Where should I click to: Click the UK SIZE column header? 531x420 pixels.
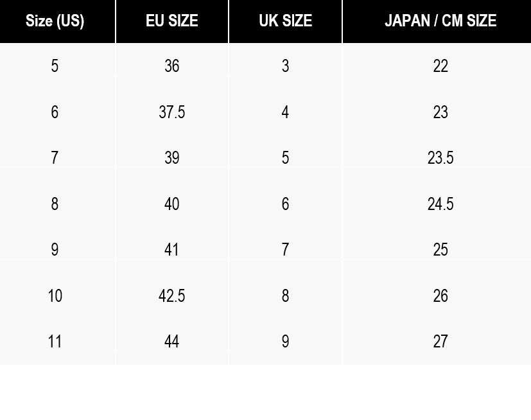[x=286, y=21]
